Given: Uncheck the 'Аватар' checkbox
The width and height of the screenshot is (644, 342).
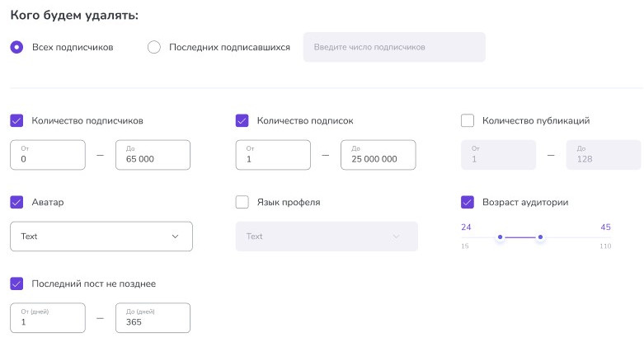Looking at the screenshot, I should 16,202.
